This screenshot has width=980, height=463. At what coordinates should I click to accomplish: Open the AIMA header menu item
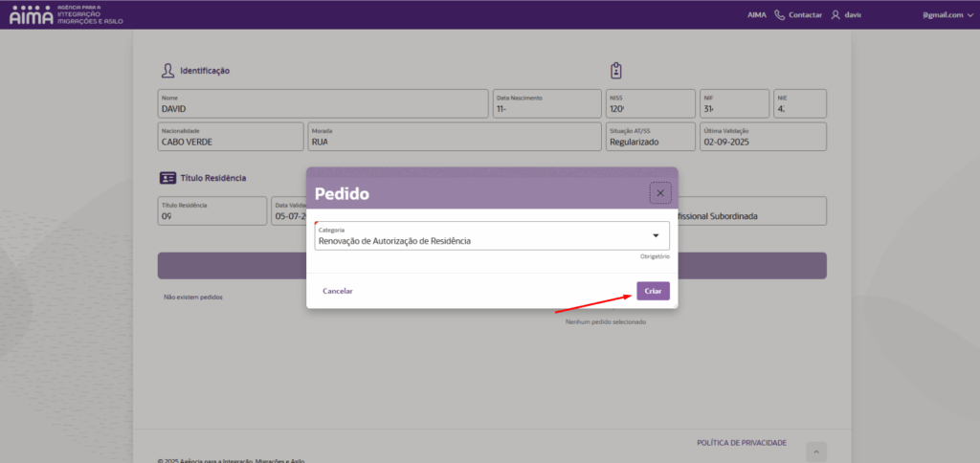coord(757,15)
